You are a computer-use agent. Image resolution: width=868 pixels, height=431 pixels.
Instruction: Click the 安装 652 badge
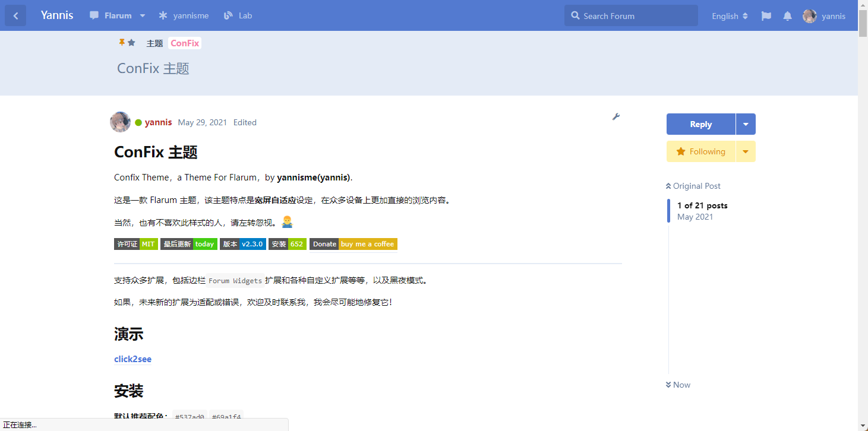coord(288,244)
